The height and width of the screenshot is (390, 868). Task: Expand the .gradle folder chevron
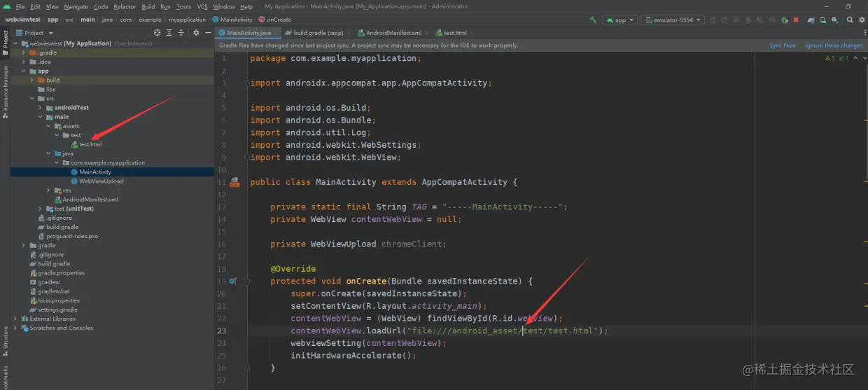click(x=24, y=53)
